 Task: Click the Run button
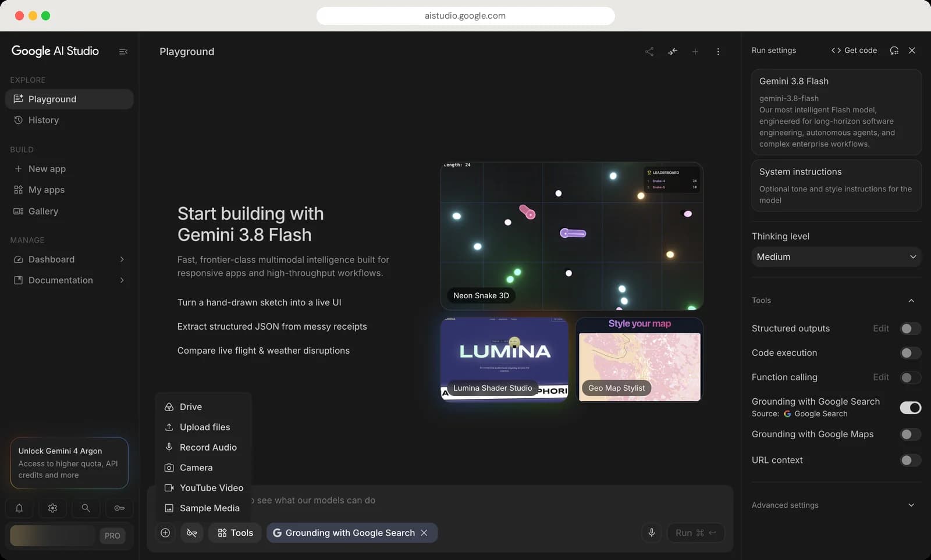click(695, 533)
